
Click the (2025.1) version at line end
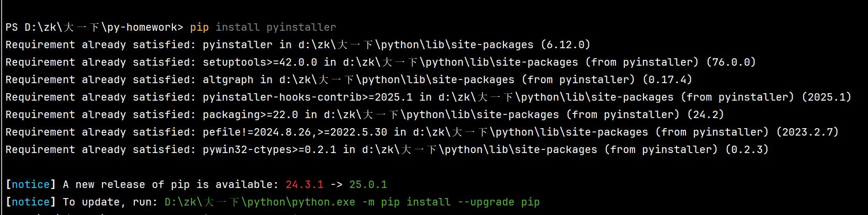coord(827,97)
